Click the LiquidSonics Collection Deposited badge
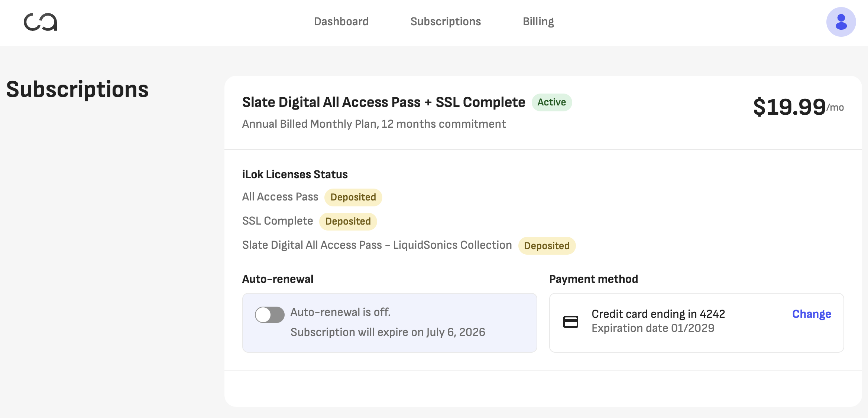 coord(547,246)
